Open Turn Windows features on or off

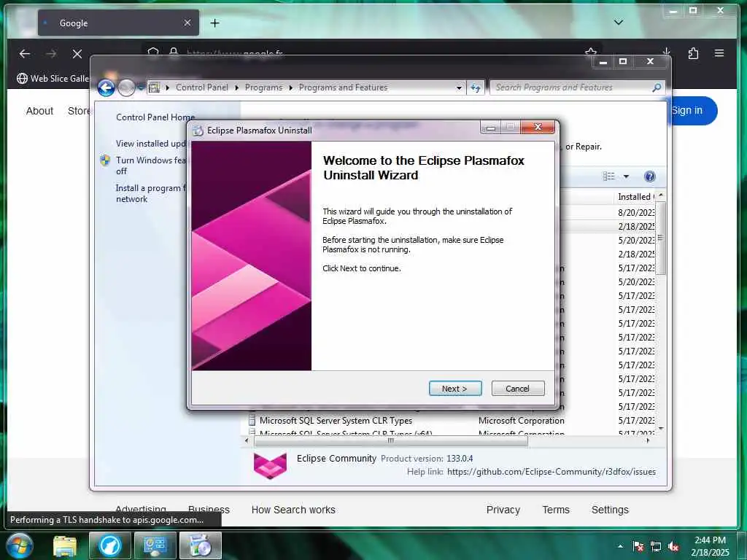[x=150, y=166]
